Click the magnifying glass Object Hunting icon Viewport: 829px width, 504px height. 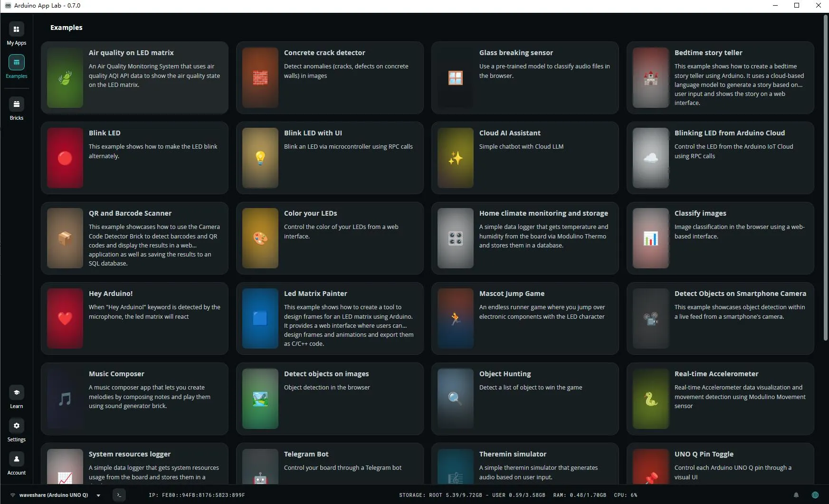pyautogui.click(x=456, y=399)
